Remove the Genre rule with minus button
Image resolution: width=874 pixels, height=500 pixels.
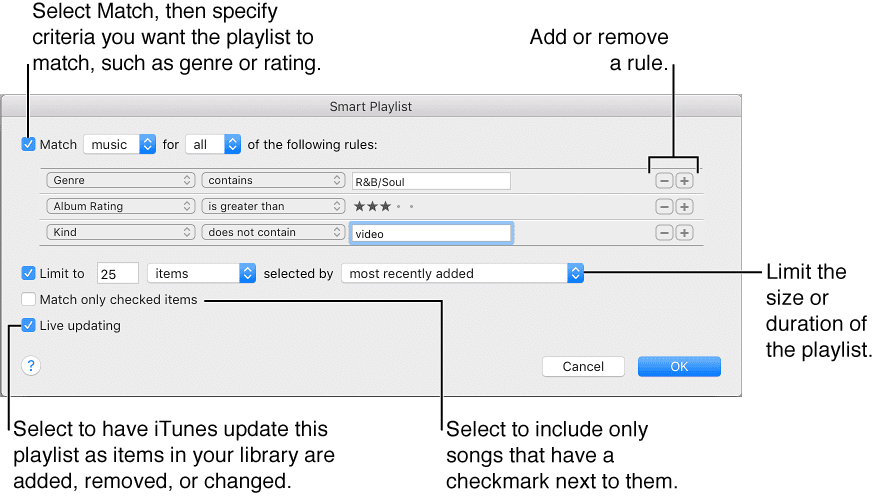click(663, 181)
